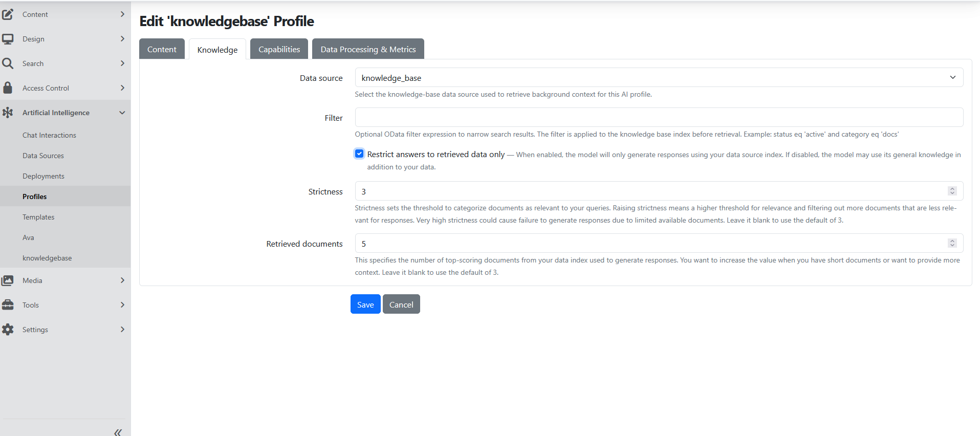Expand the Media menu chevron

click(122, 280)
